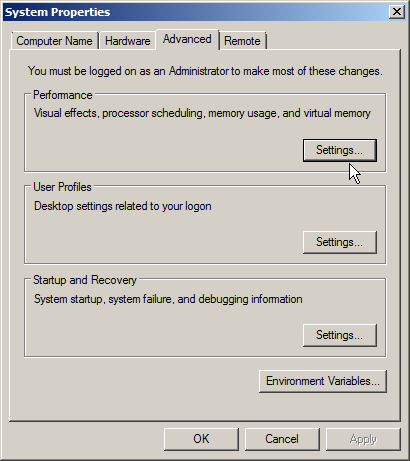The width and height of the screenshot is (410, 461).
Task: Open User Profiles Settings
Action: (340, 242)
